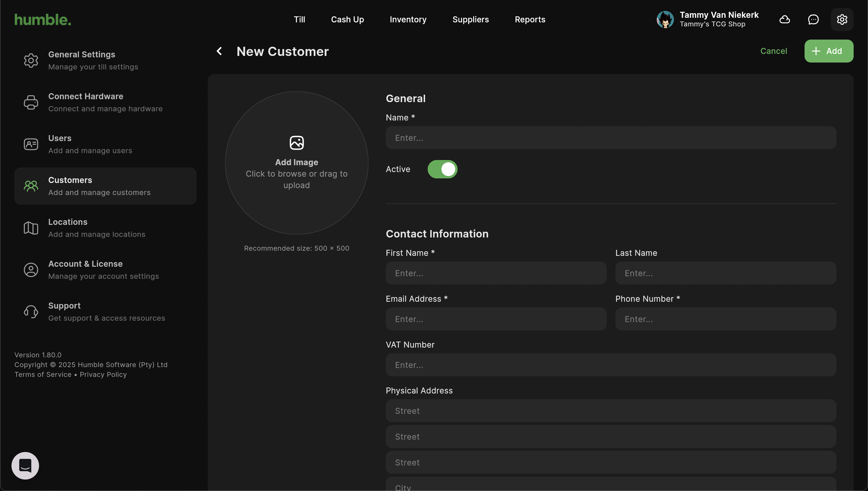Image resolution: width=868 pixels, height=491 pixels.
Task: Open the chat messages icon
Action: click(x=813, y=20)
